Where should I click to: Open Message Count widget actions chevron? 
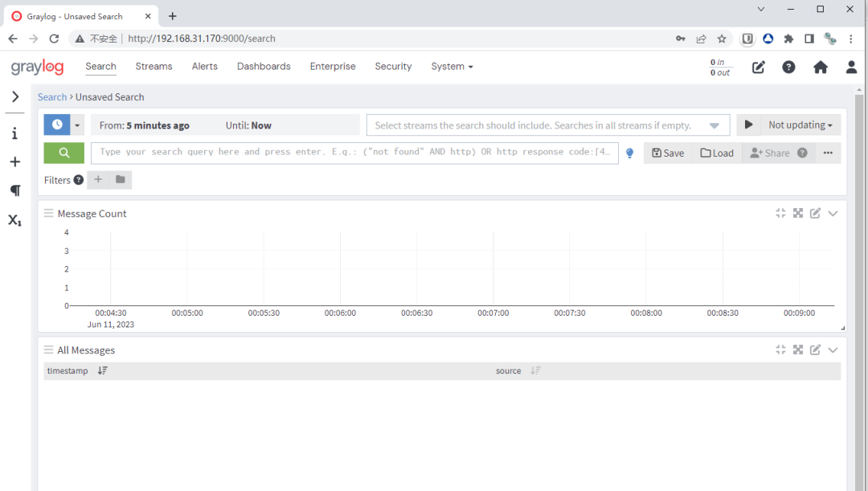833,213
